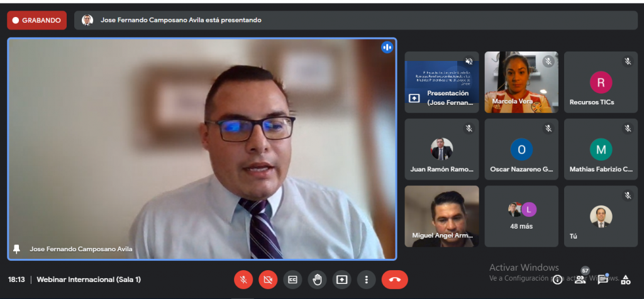Click the GRABANDO recording indicator
Screen dimensions: 644x299
tap(36, 20)
